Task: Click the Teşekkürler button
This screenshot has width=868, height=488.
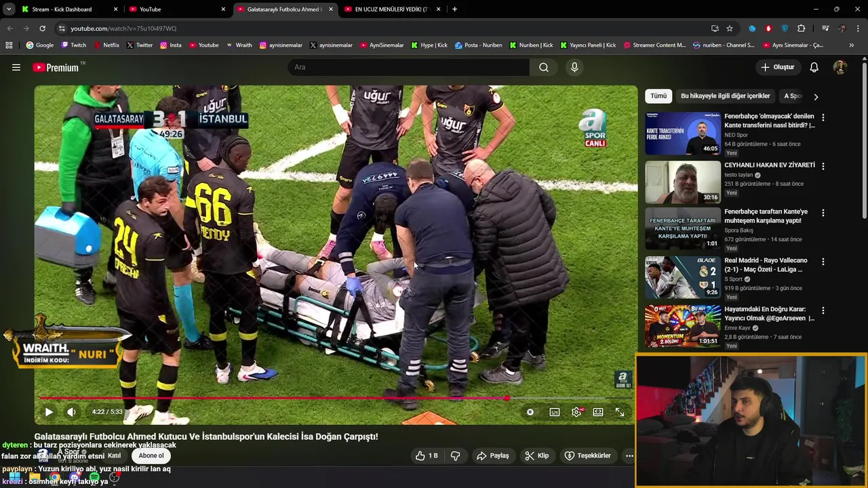Action: coord(587,455)
